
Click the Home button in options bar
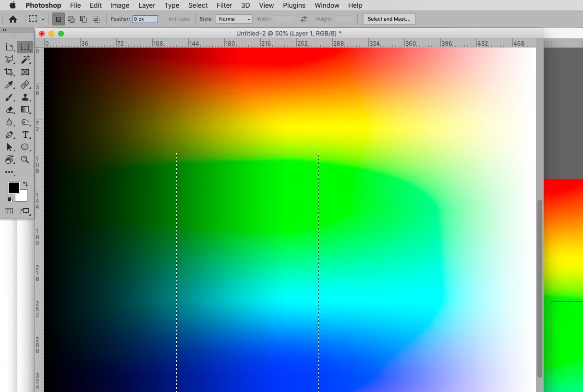click(x=13, y=19)
